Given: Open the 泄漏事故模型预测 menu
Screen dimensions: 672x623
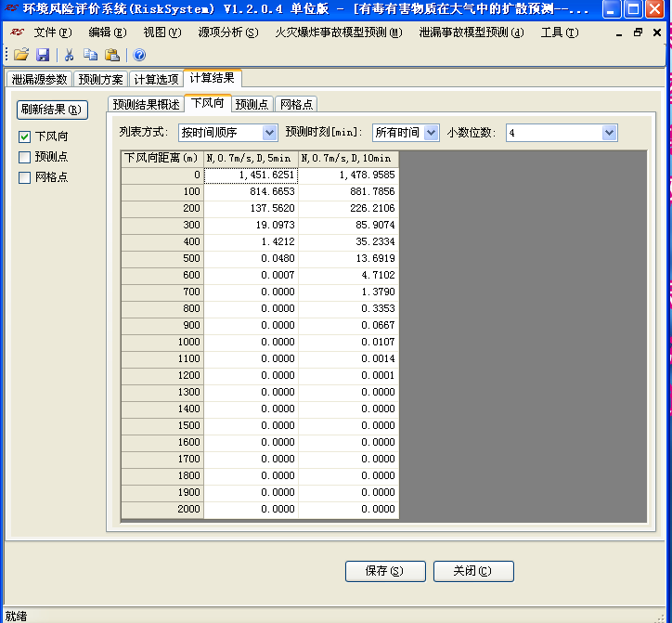Looking at the screenshot, I should pyautogui.click(x=471, y=32).
